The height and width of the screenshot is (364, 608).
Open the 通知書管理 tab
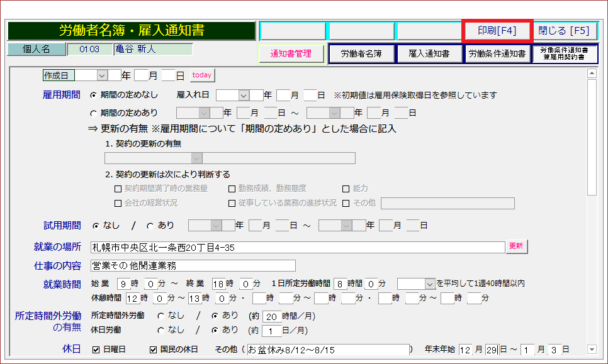point(291,54)
